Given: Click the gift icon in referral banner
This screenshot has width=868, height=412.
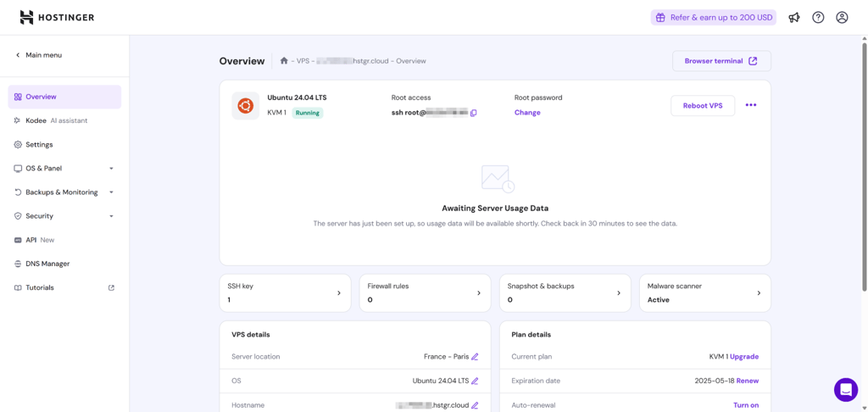Looking at the screenshot, I should [x=659, y=18].
